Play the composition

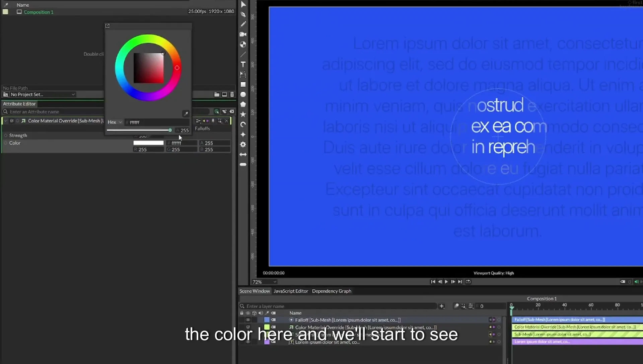(x=446, y=282)
